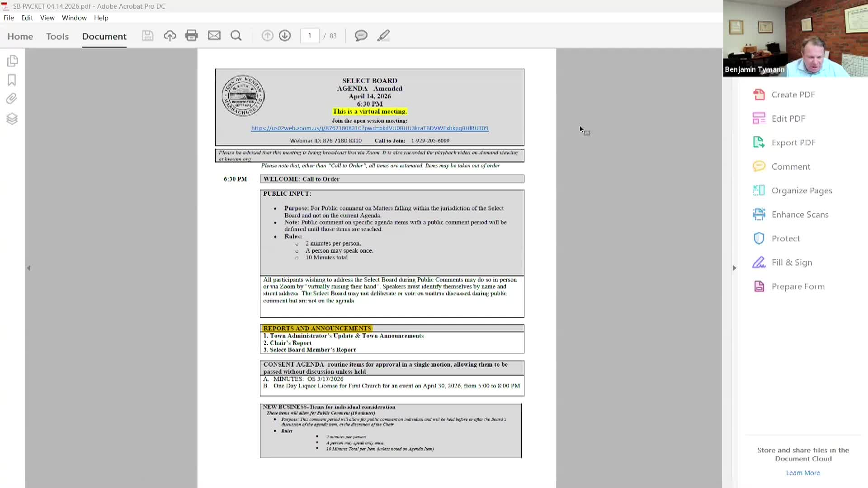Click the upload to cloud icon
This screenshot has width=868, height=488.
point(170,36)
